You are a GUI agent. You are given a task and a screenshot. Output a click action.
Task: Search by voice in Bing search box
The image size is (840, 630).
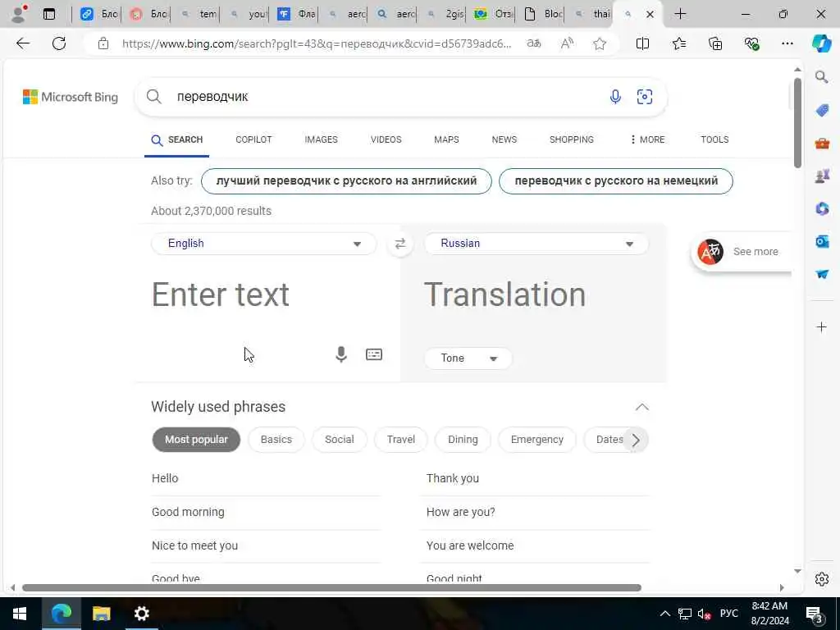pos(615,97)
